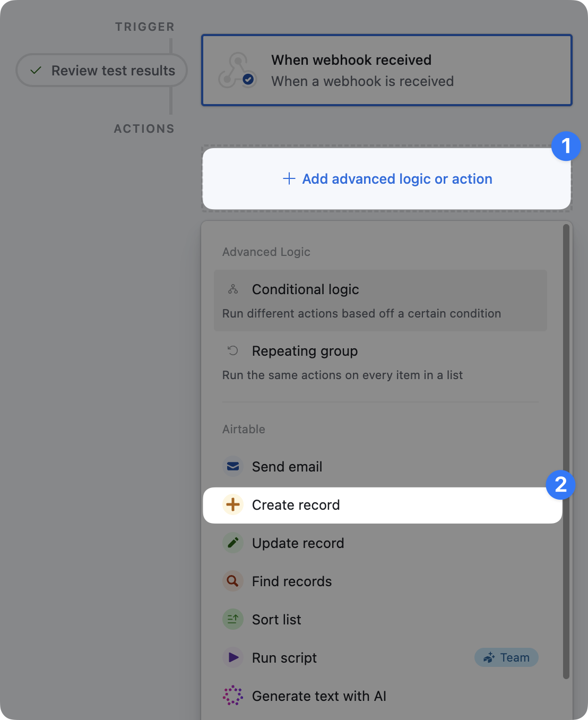Click the action list vertical scrollbar
Viewport: 588px width, 720px height.
pos(566,451)
